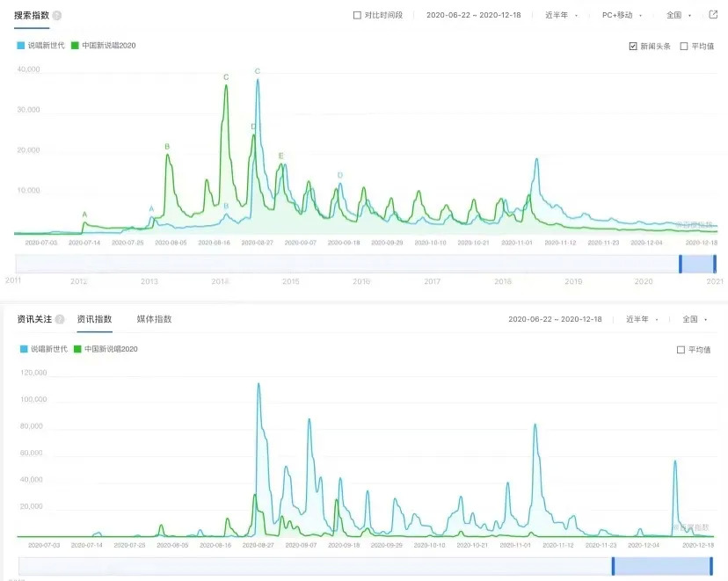Toggle blue 说唱新世代 legend in search chart
The height and width of the screenshot is (581, 728).
40,46
